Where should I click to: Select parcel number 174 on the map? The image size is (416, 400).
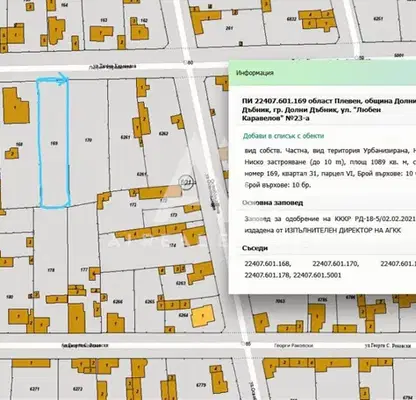tap(173, 245)
